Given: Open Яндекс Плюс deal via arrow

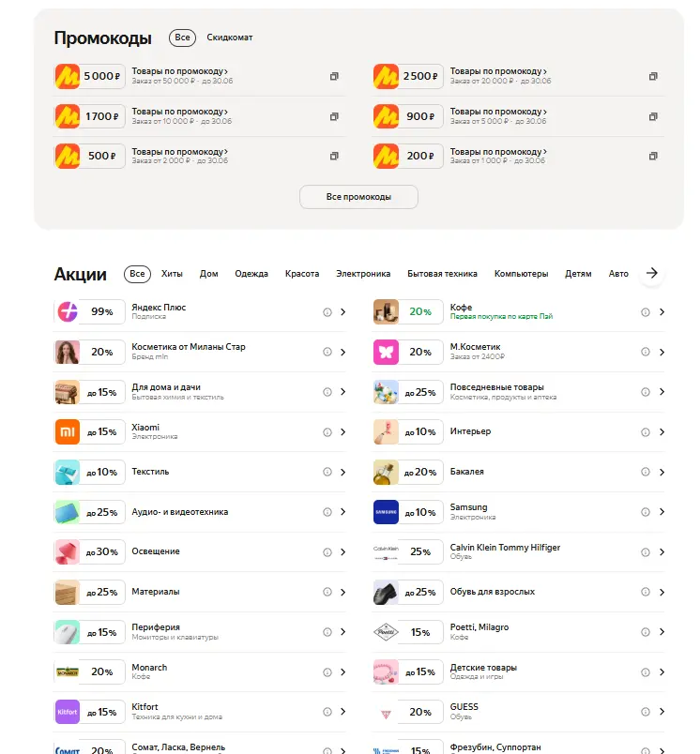Looking at the screenshot, I should [343, 312].
